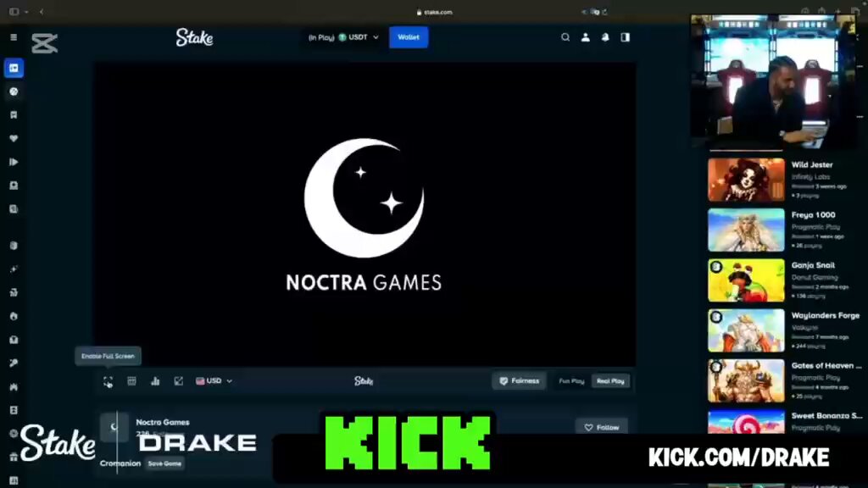The width and height of the screenshot is (868, 488).
Task: Open the Wallet
Action: [x=409, y=37]
